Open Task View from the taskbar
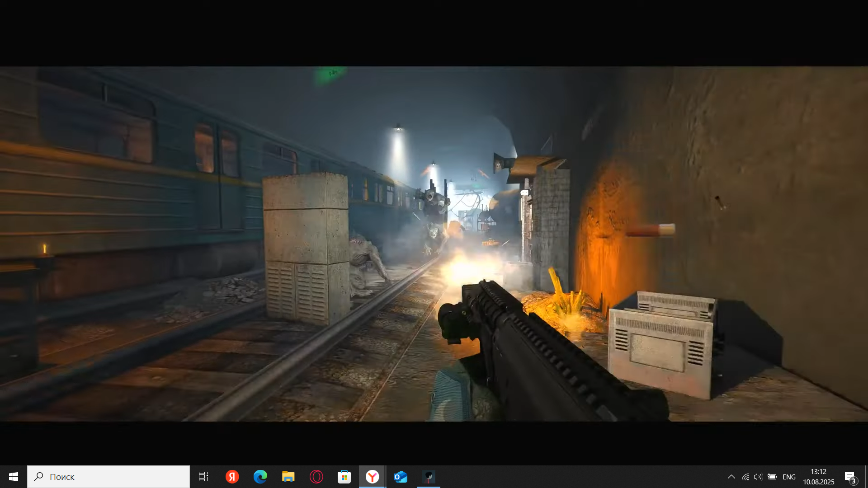Screen dimensions: 868x488 coord(203,477)
